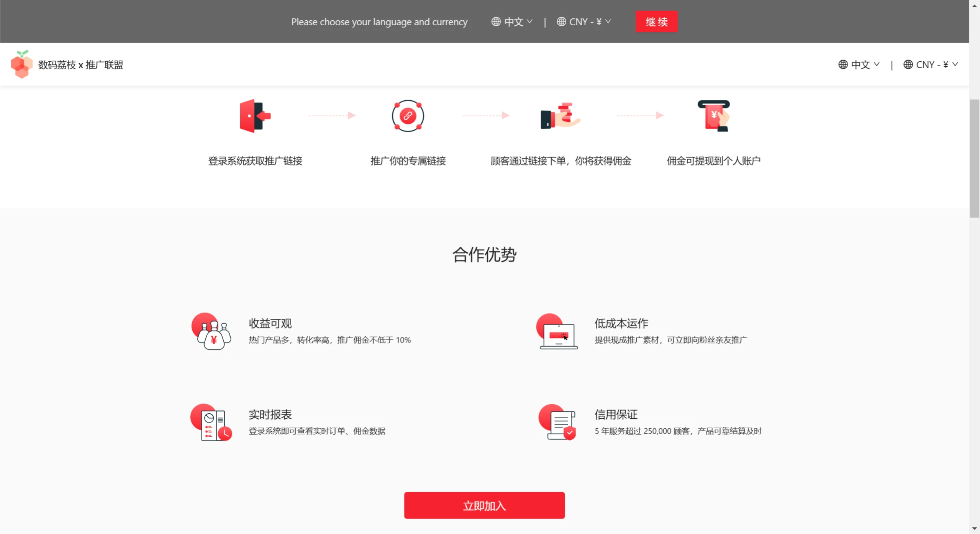This screenshot has height=534, width=980.
Task: Click the 立即加入 button
Action: 484,505
